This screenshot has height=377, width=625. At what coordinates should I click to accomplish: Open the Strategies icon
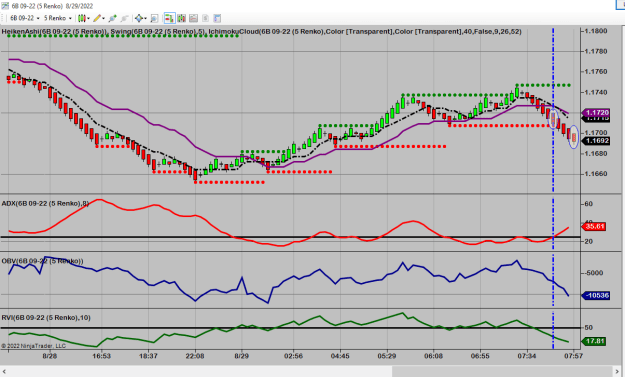point(205,18)
